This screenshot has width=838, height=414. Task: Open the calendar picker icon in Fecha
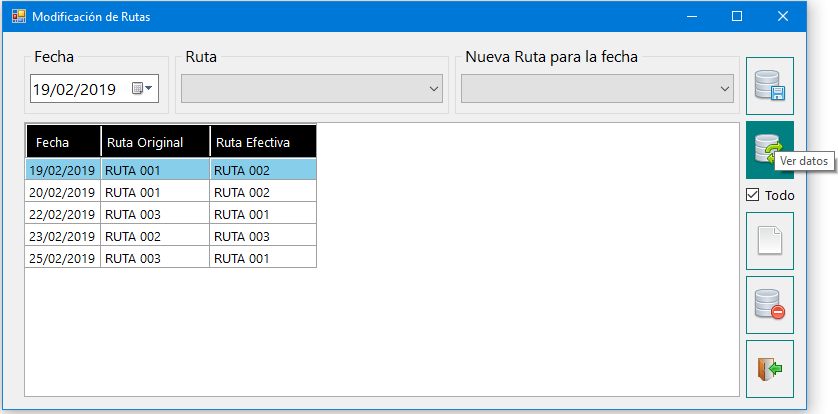[x=142, y=89]
